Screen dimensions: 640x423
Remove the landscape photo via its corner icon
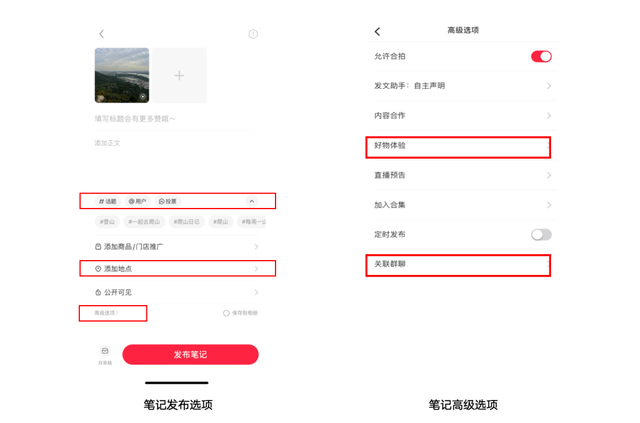point(143,97)
